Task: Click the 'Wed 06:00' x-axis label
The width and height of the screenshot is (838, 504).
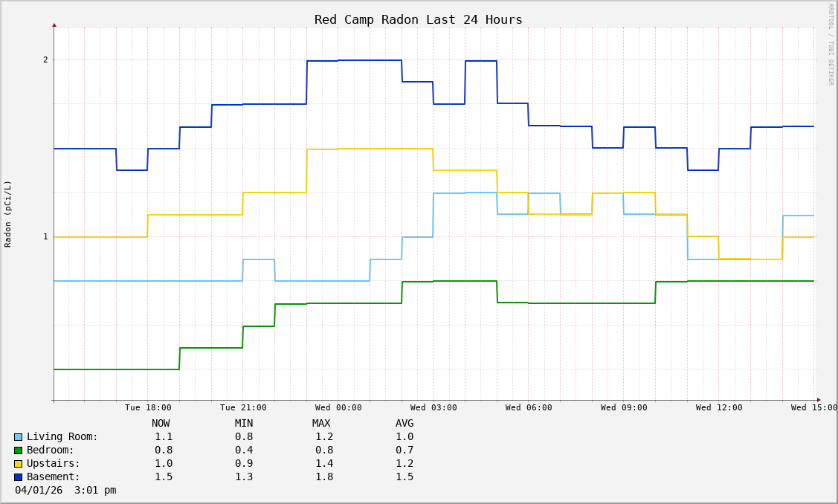Action: point(529,407)
